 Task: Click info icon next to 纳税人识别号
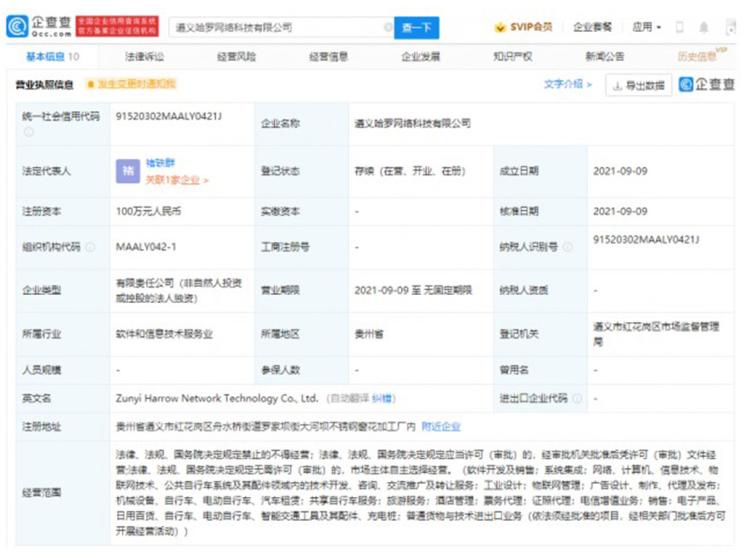(x=569, y=247)
